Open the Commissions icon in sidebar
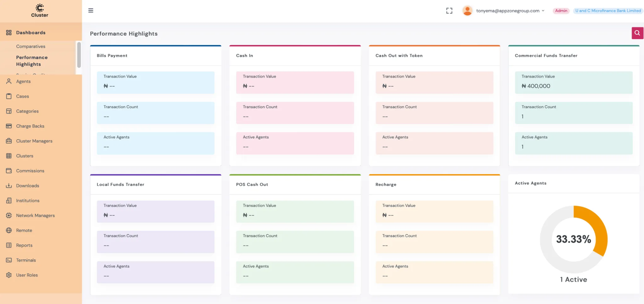The image size is (644, 304). coord(8,170)
